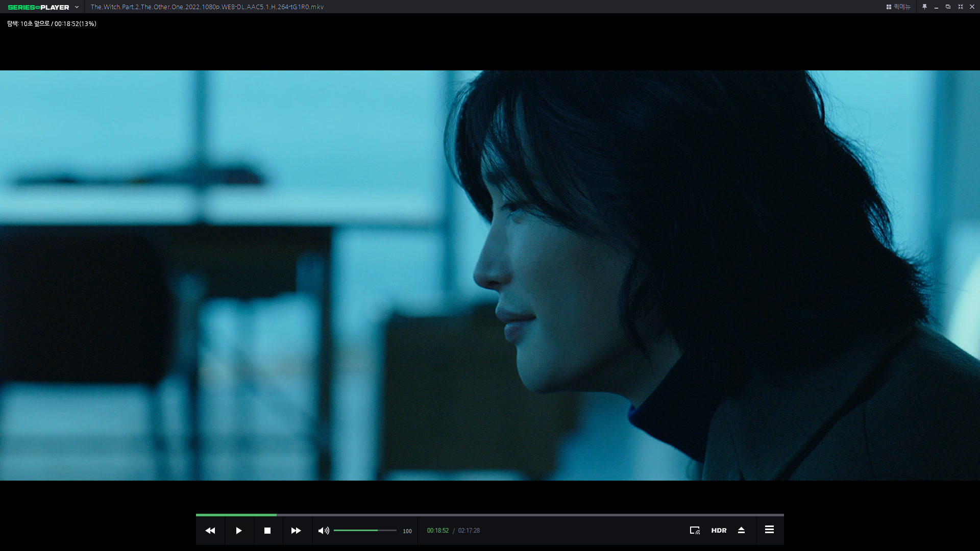Open the screen cast icon

click(695, 531)
